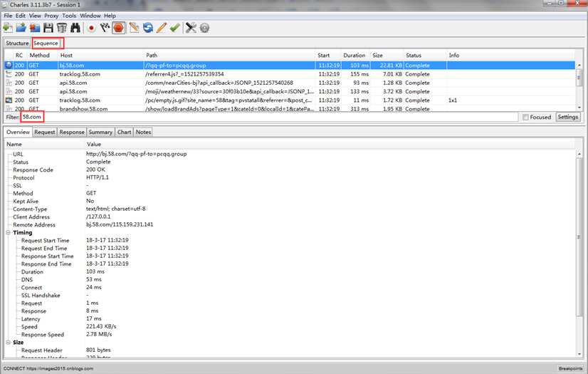The height and width of the screenshot is (374, 588).
Task: Open the Window menu
Action: [x=90, y=16]
